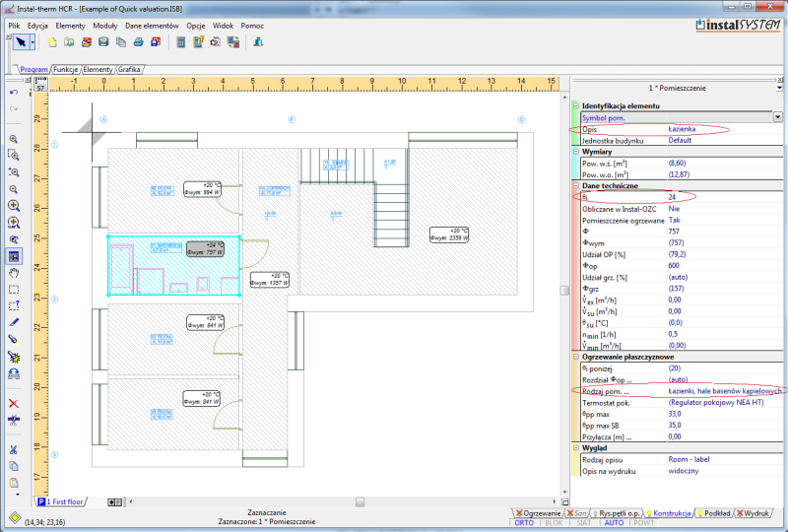
Task: Click the scissors cut icon
Action: click(x=14, y=449)
